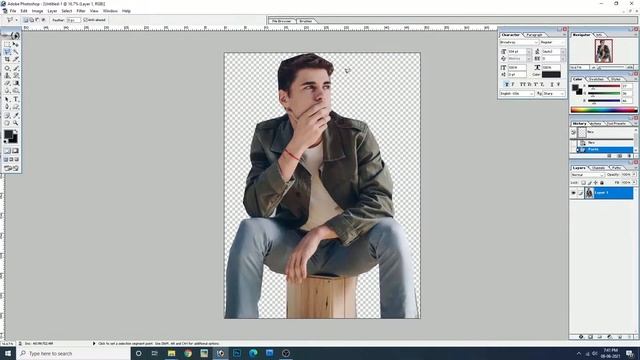Select the Slice tool
The image size is (640, 360).
[x=16, y=60]
